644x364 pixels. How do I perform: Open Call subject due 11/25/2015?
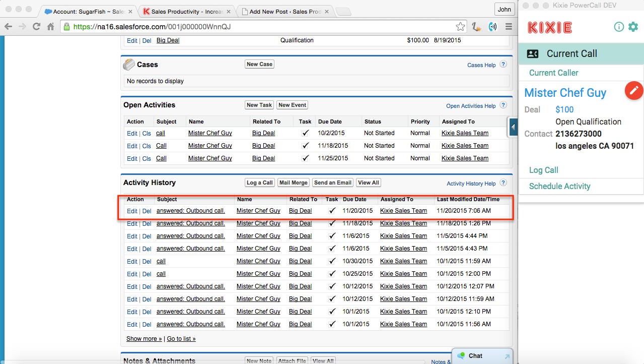(161, 158)
